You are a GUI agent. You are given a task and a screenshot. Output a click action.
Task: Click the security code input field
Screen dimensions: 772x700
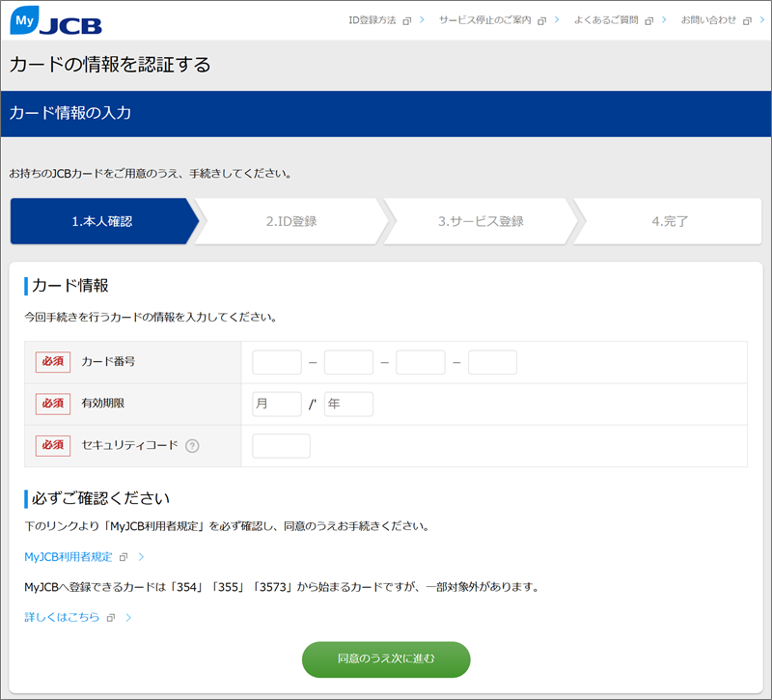tap(281, 446)
